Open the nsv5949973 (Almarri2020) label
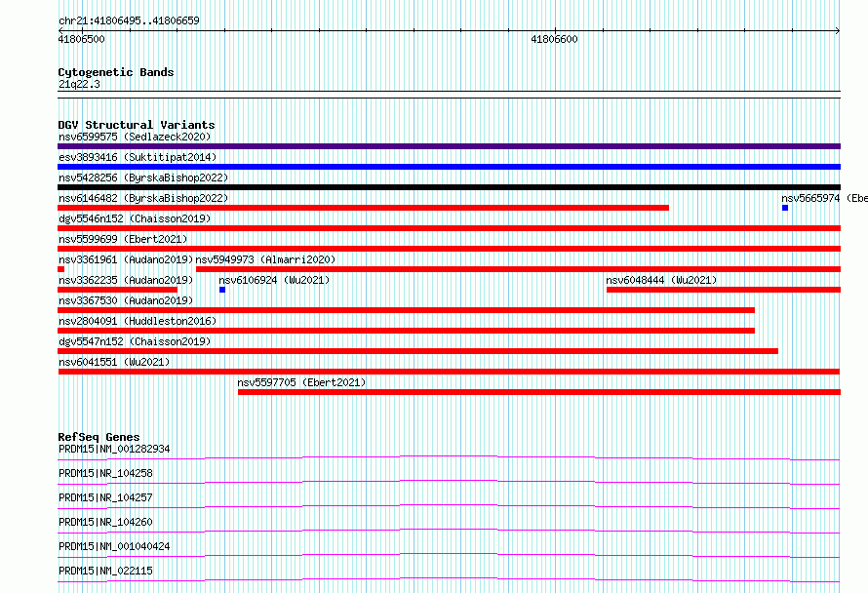 coord(265,259)
